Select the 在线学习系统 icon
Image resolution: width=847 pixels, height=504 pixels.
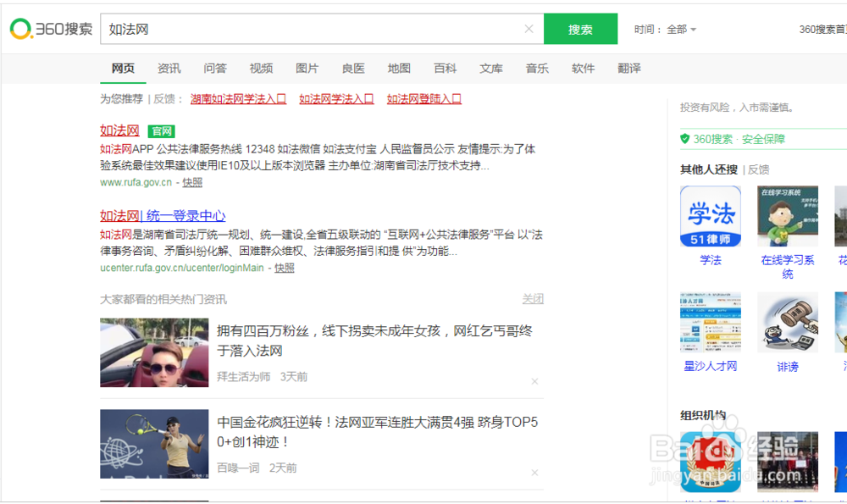[788, 216]
